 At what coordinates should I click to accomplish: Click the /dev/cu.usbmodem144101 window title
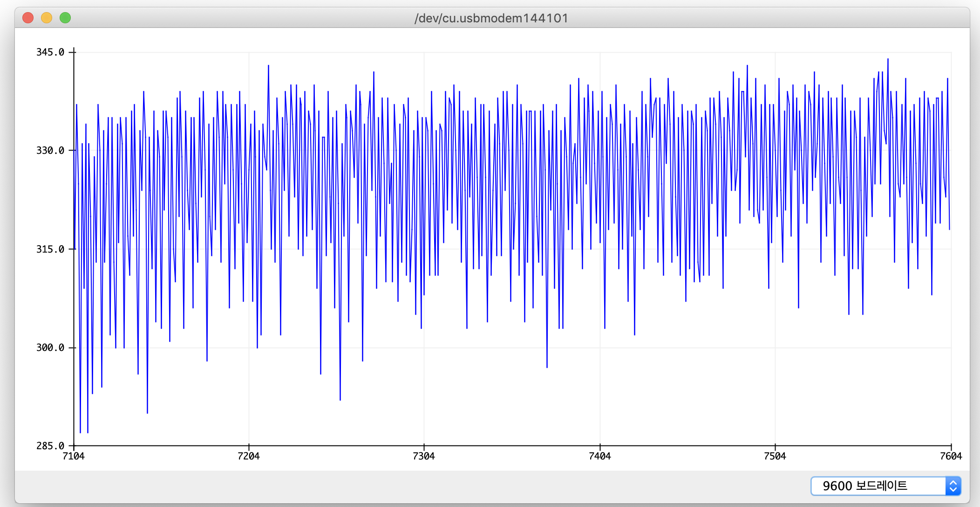tap(491, 18)
